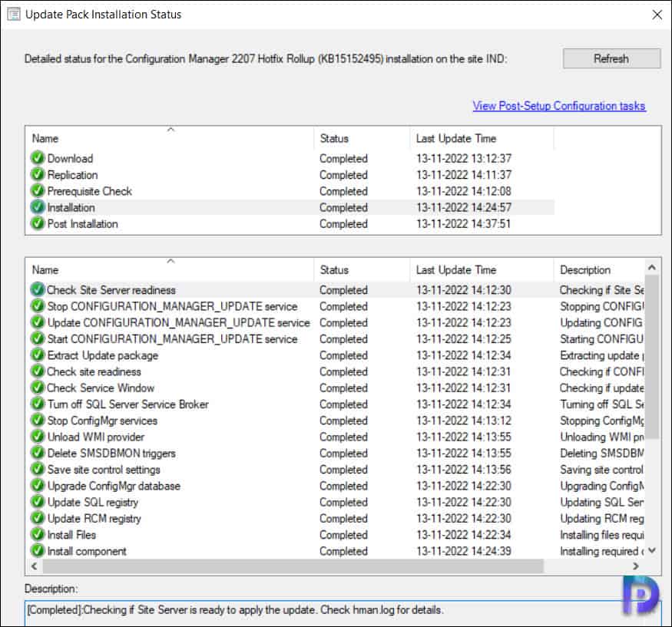
Task: Click the check icon beside Check site readiness
Action: point(38,371)
